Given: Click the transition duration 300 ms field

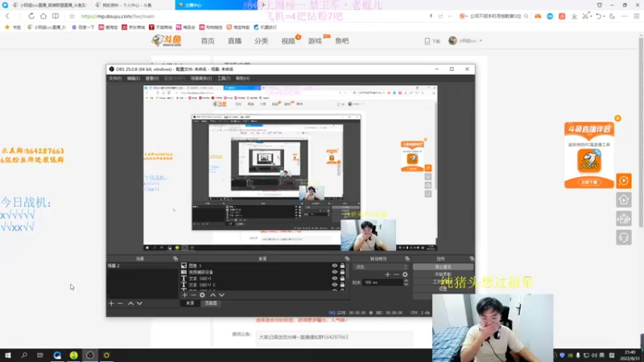Looking at the screenshot, I should click(383, 282).
